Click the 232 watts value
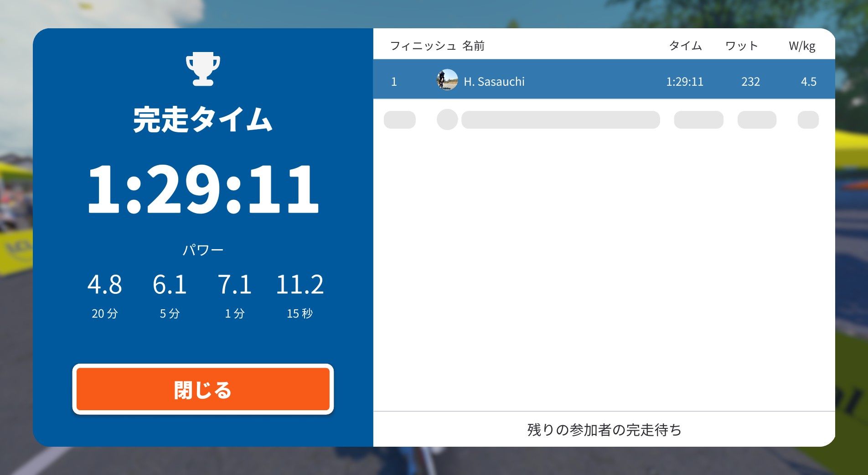868x475 pixels. (x=750, y=82)
